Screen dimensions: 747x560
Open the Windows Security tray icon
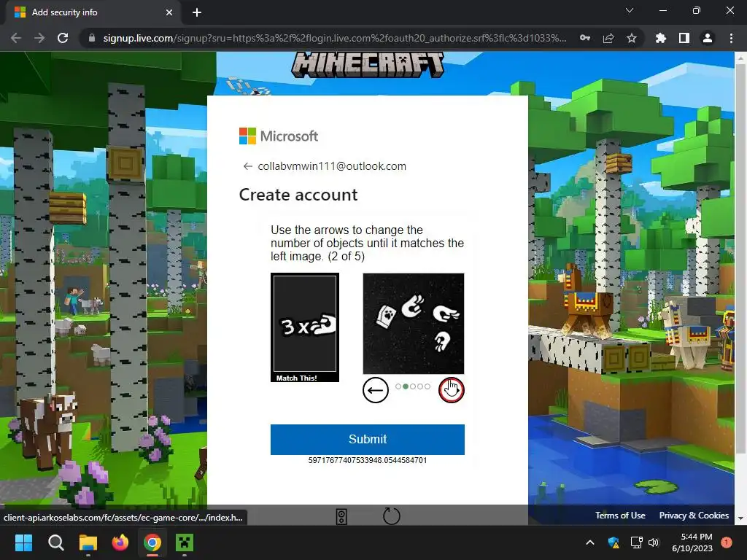click(614, 542)
